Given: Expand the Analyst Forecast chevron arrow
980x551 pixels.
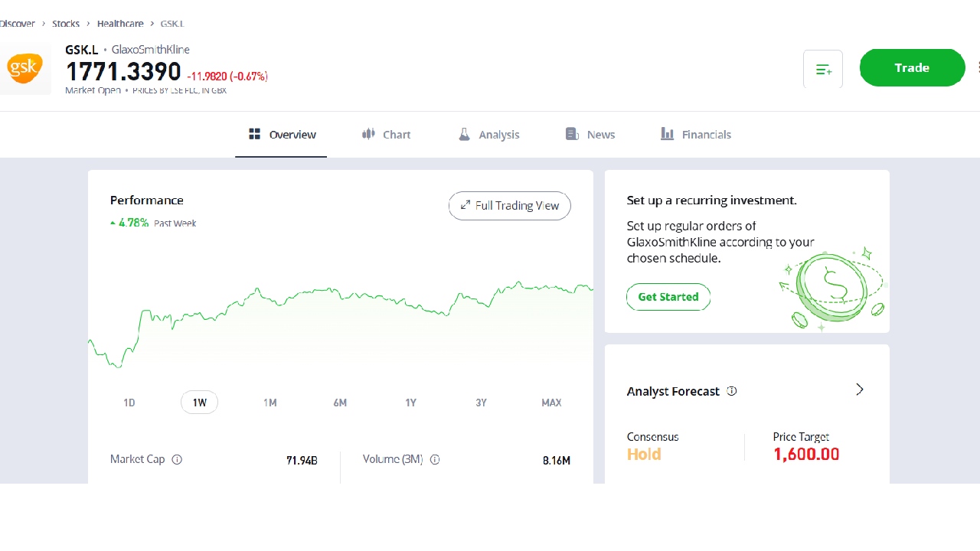Looking at the screenshot, I should coord(860,390).
